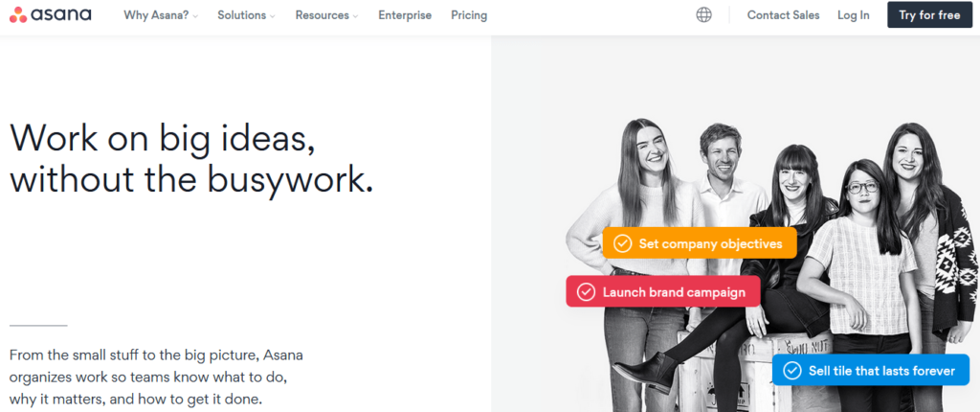
Task: Expand the Solutions dropdown chevron
Action: point(273,16)
